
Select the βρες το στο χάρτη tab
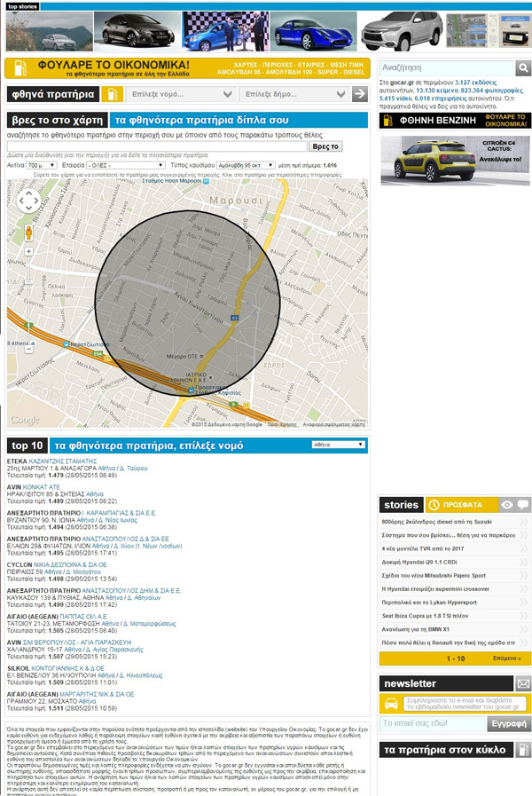56,121
